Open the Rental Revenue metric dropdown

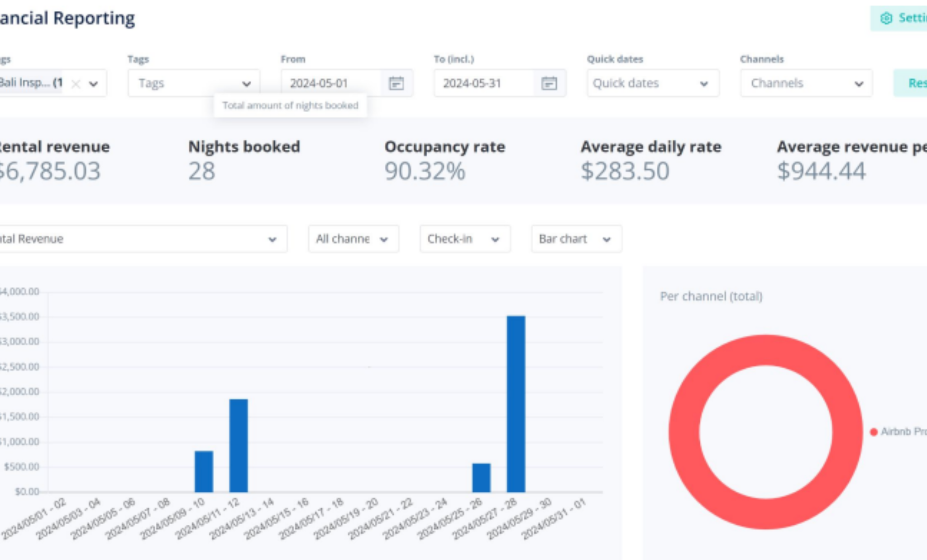point(143,239)
